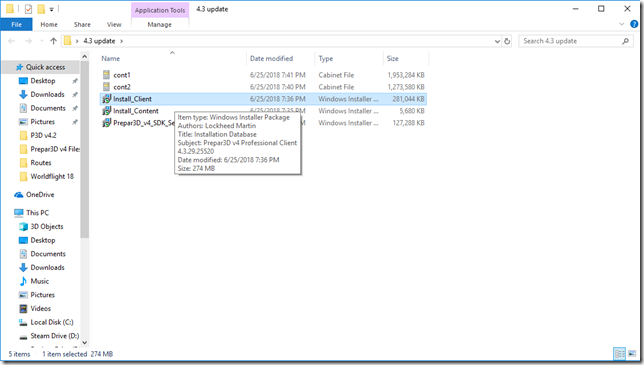Select OneDrive in navigation pane
Screen dimensions: 644x365
(x=40, y=195)
